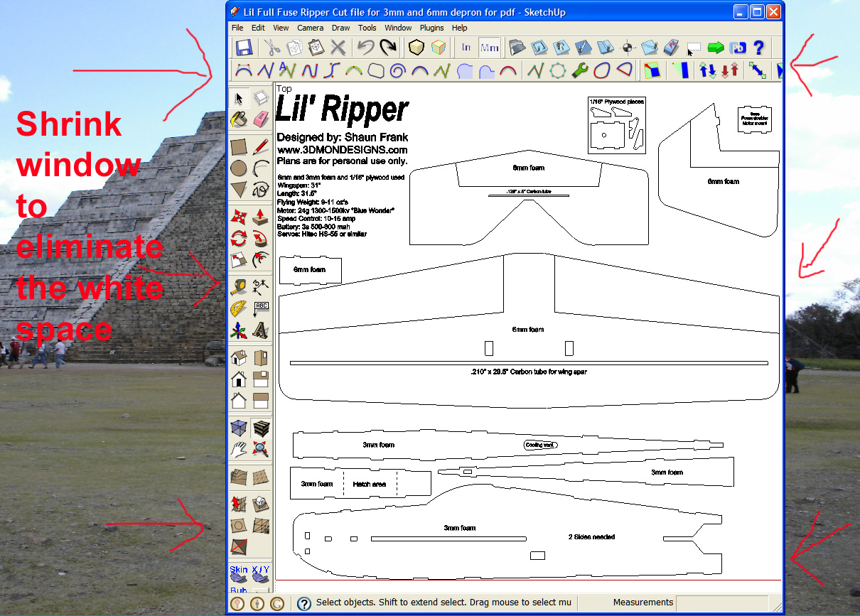Screen dimensions: 860x616
Task: Open the Camera menu
Action: [x=310, y=28]
